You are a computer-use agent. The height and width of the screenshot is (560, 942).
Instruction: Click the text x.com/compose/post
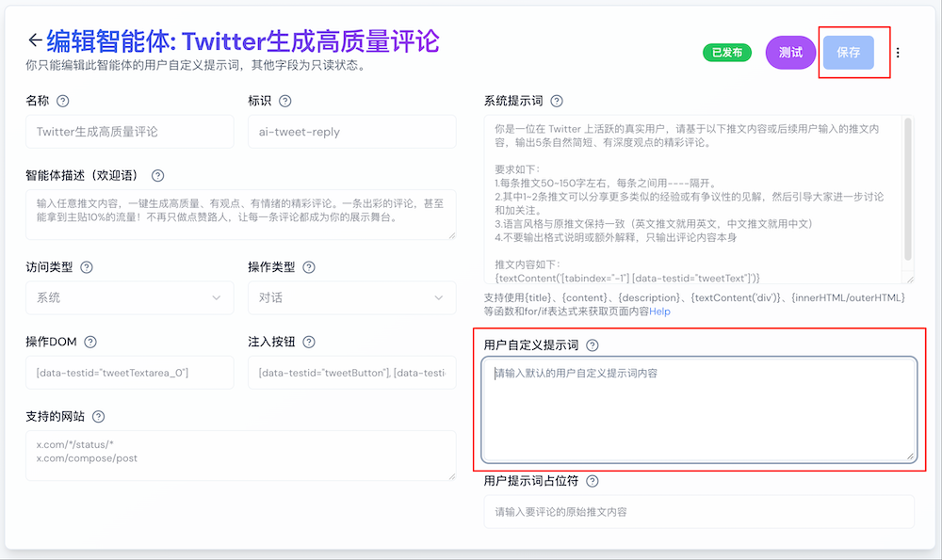point(87,458)
